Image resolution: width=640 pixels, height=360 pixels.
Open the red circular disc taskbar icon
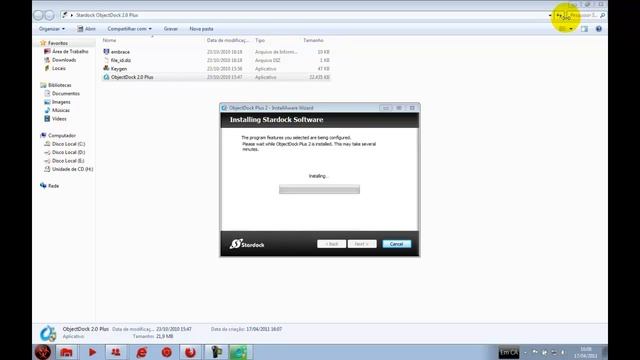[x=167, y=352]
